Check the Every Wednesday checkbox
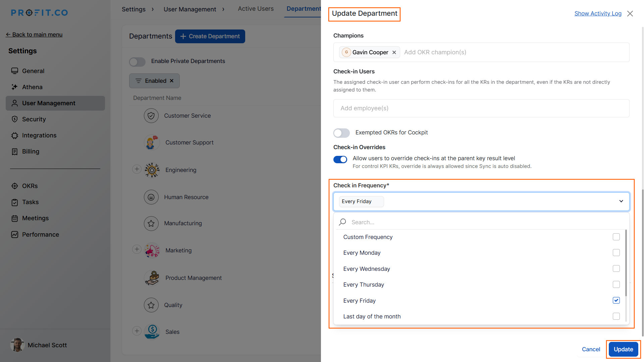644x362 pixels. tap(616, 269)
